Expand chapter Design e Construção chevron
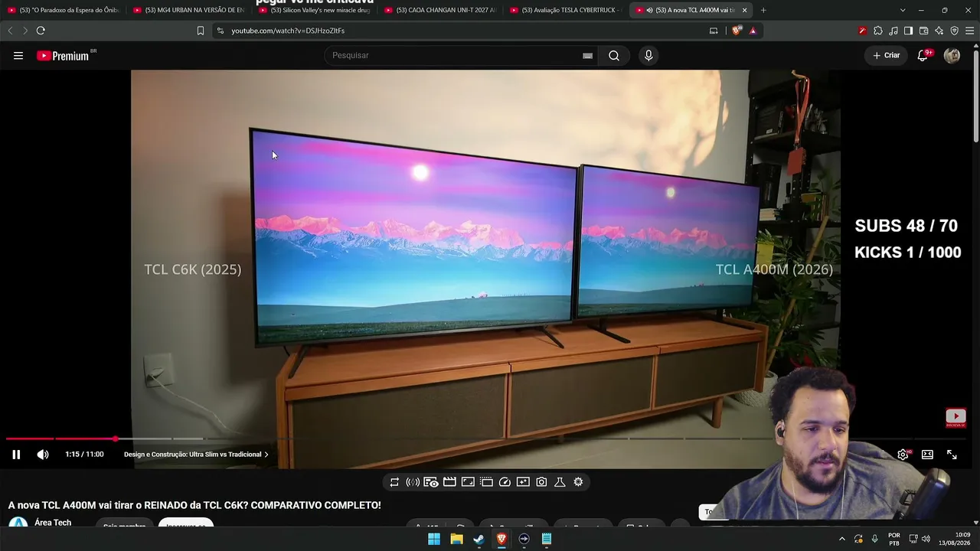Image resolution: width=980 pixels, height=551 pixels. (x=266, y=455)
